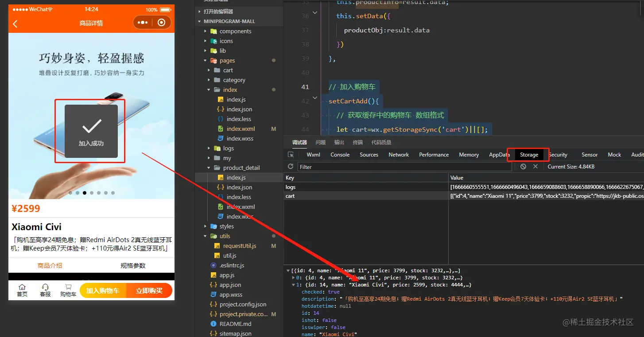Screen dimensions: 644x337
Task: Click the Value column header
Action: click(546, 177)
